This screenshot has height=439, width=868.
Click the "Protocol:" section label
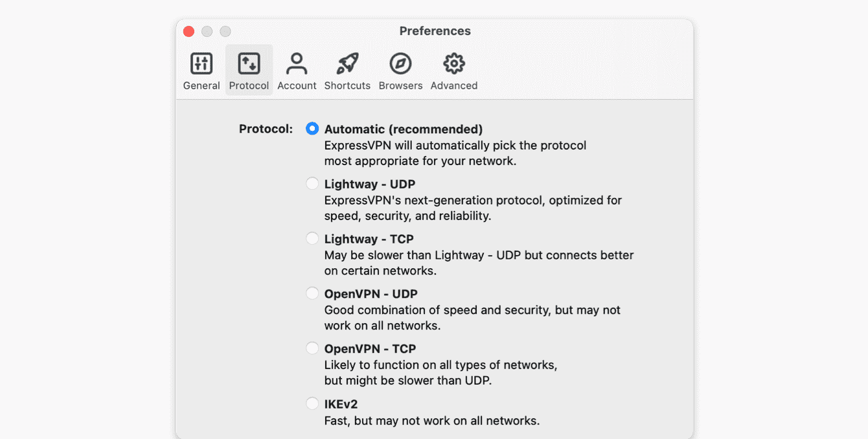point(266,129)
